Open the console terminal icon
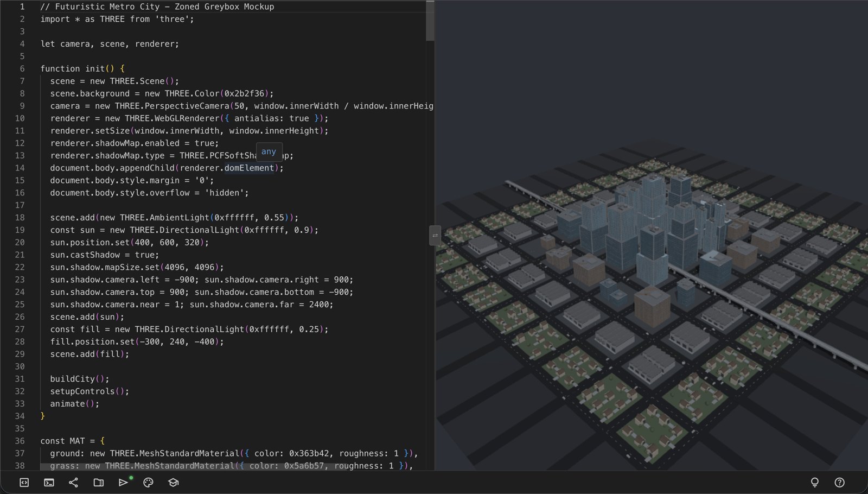This screenshot has height=494, width=868. pos(49,482)
